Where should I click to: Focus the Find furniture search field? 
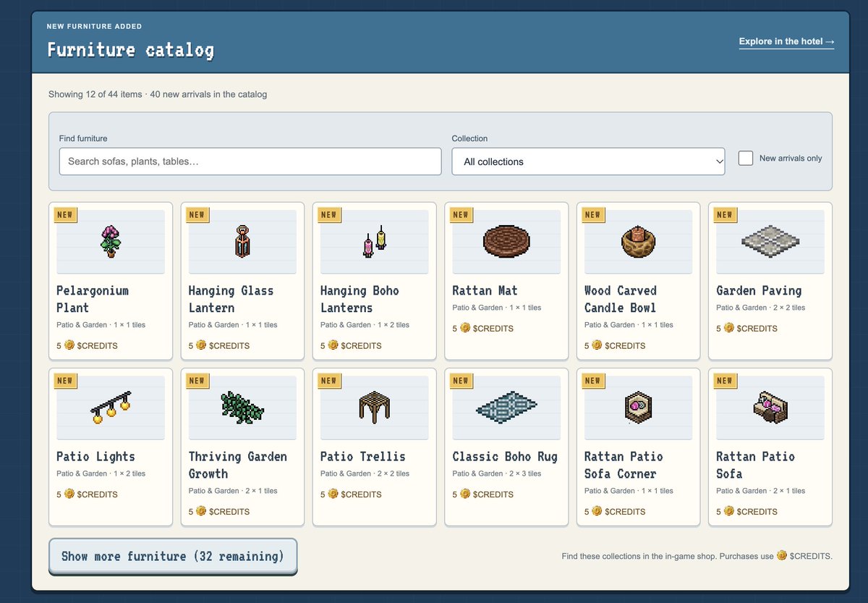click(250, 161)
